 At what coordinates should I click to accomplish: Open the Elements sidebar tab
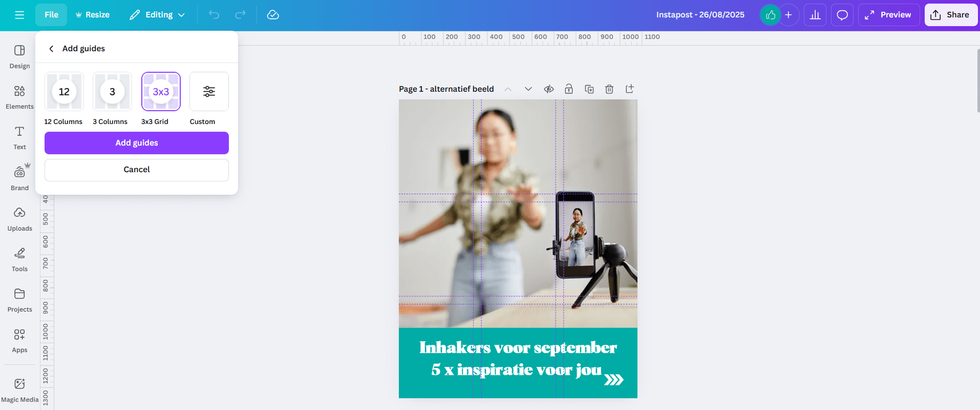coord(19,97)
